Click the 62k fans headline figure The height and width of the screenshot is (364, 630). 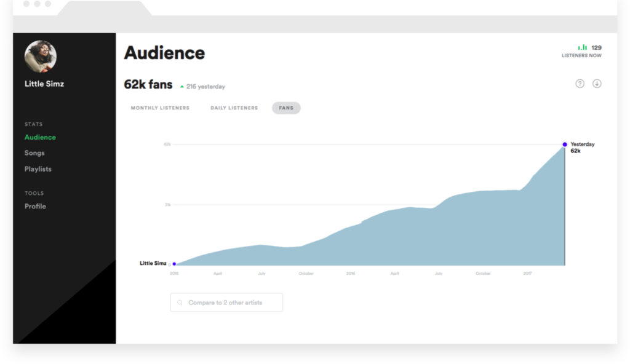click(x=148, y=85)
